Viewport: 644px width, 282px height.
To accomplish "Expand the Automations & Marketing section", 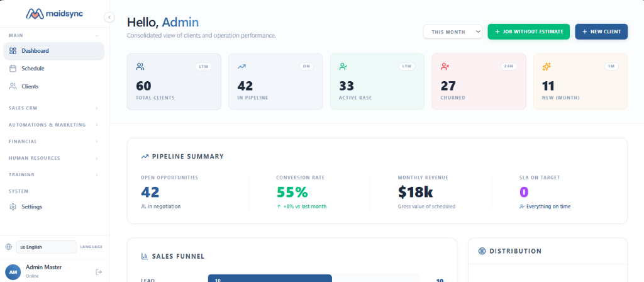I will tap(54, 125).
